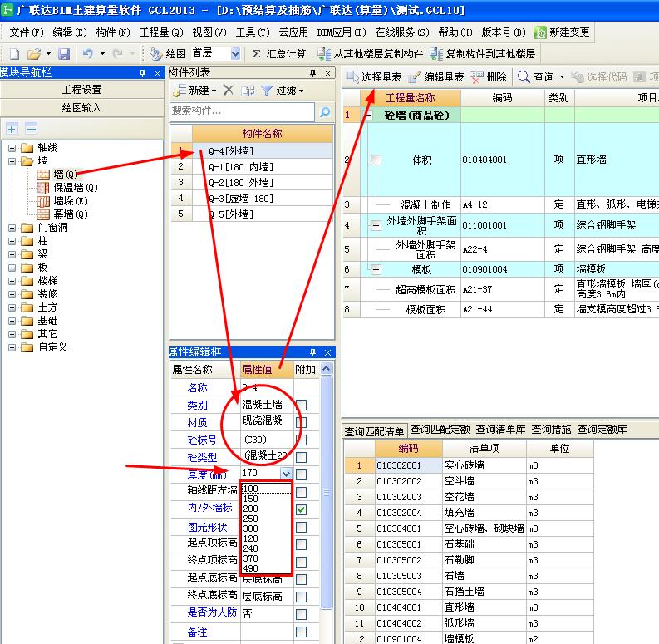Toggle the 是否为人防 附加 checkbox
Screen dimensions: 659x644
click(302, 615)
